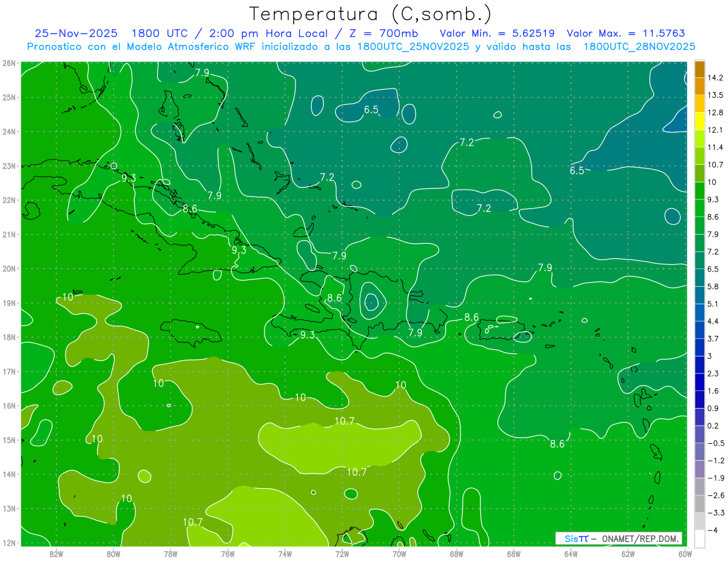Click the 'Sisπ - ONAMET/REP.DOM.' logo box
The image size is (728, 562).
pos(618,538)
